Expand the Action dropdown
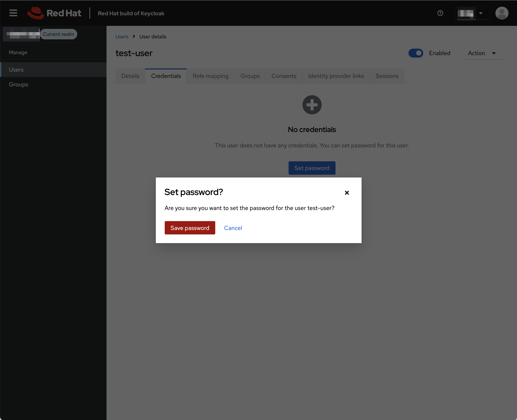Image resolution: width=517 pixels, height=420 pixels. tap(483, 53)
